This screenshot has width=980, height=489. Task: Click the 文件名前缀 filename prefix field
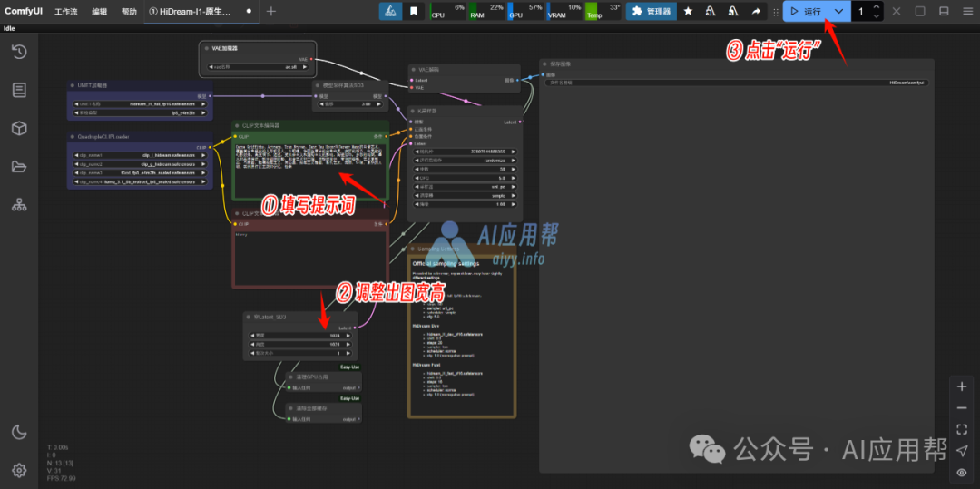[736, 83]
